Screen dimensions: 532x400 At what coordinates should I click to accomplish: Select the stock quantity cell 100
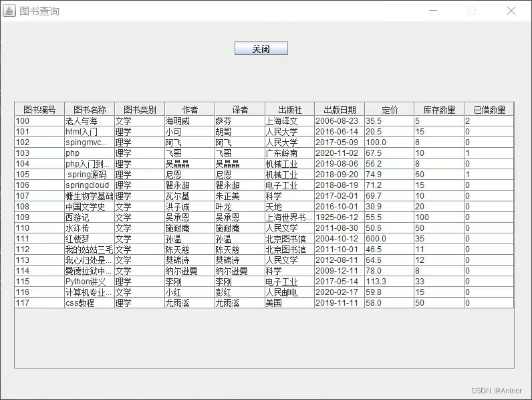[439, 217]
